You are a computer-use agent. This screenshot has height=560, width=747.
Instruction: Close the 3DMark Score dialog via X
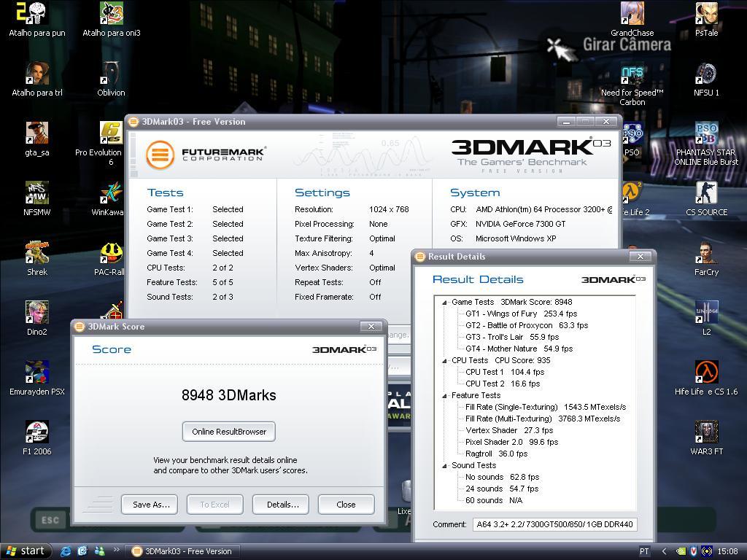pos(371,326)
